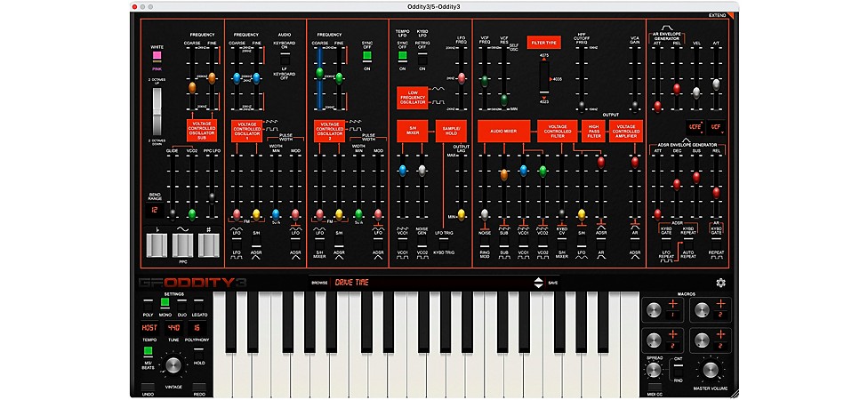Click the macro 1 knob
This screenshot has width=868, height=400.
click(654, 310)
